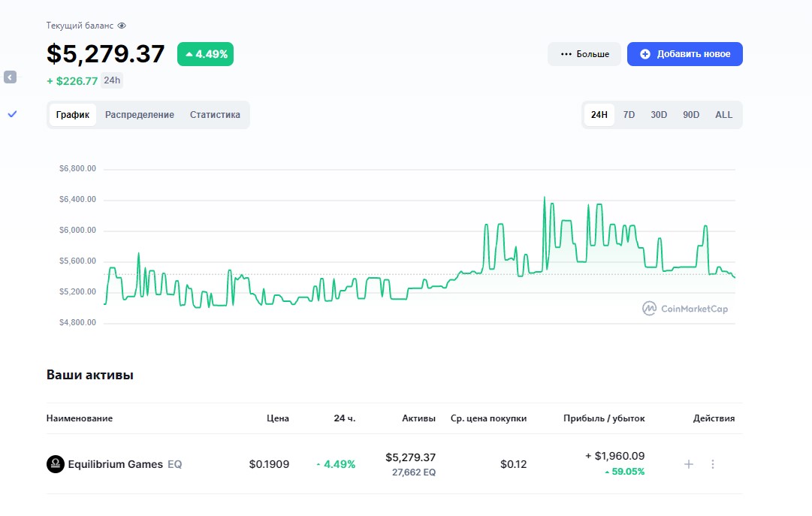Click the Действия column header

coord(714,418)
